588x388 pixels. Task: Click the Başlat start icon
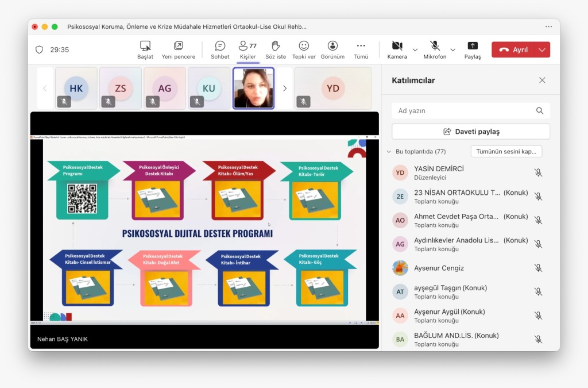(145, 46)
